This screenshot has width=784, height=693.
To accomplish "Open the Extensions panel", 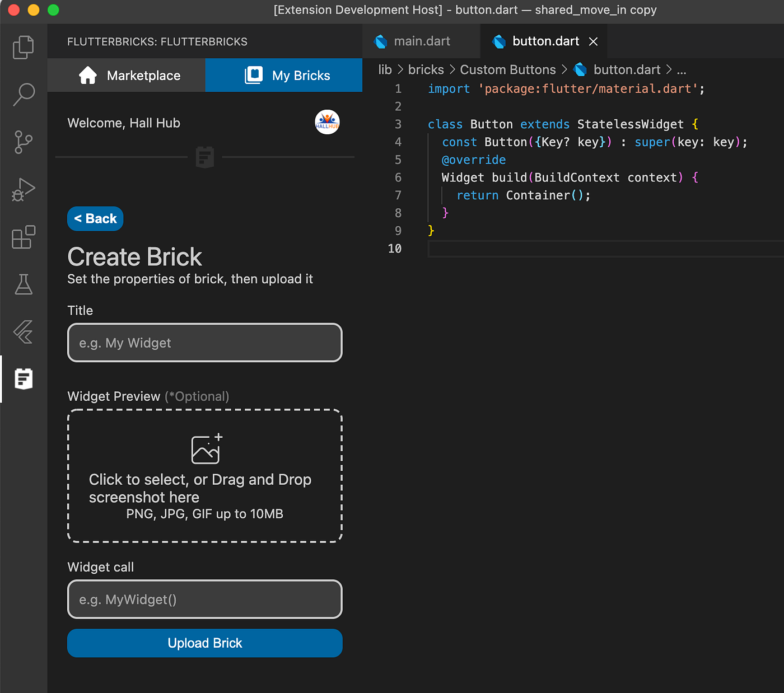I will click(x=23, y=237).
